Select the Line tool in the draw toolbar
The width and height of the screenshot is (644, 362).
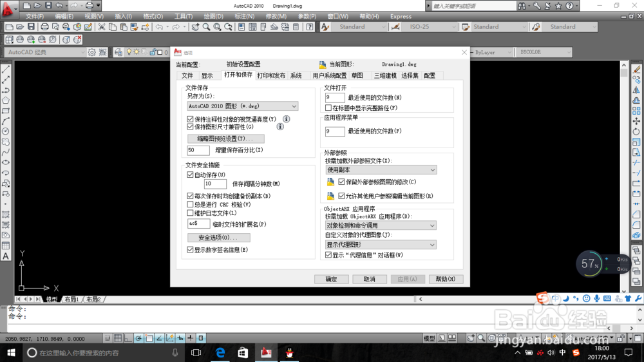pos(6,70)
